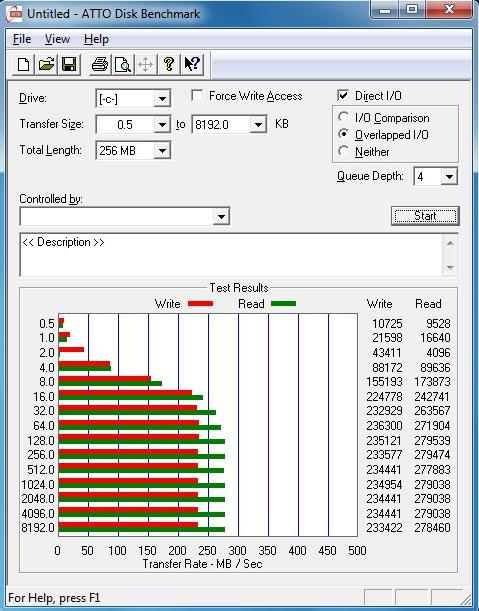
Task: Select the Overlapped I/O radio button
Action: point(343,134)
